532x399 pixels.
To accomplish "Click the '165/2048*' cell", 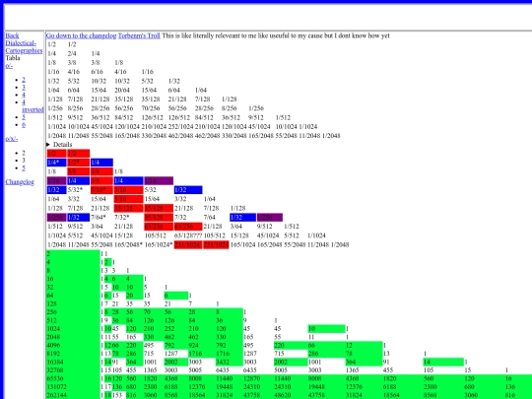I will (x=129, y=244).
